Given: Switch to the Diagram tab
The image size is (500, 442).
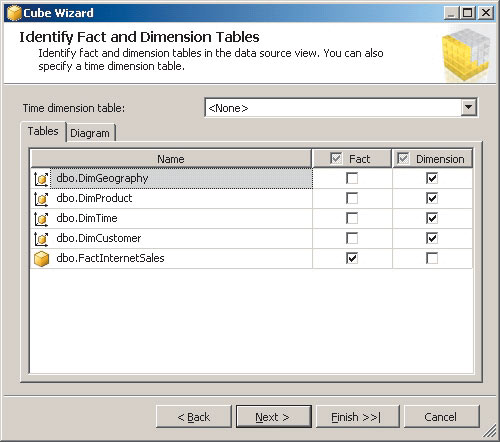Looking at the screenshot, I should coord(90,133).
